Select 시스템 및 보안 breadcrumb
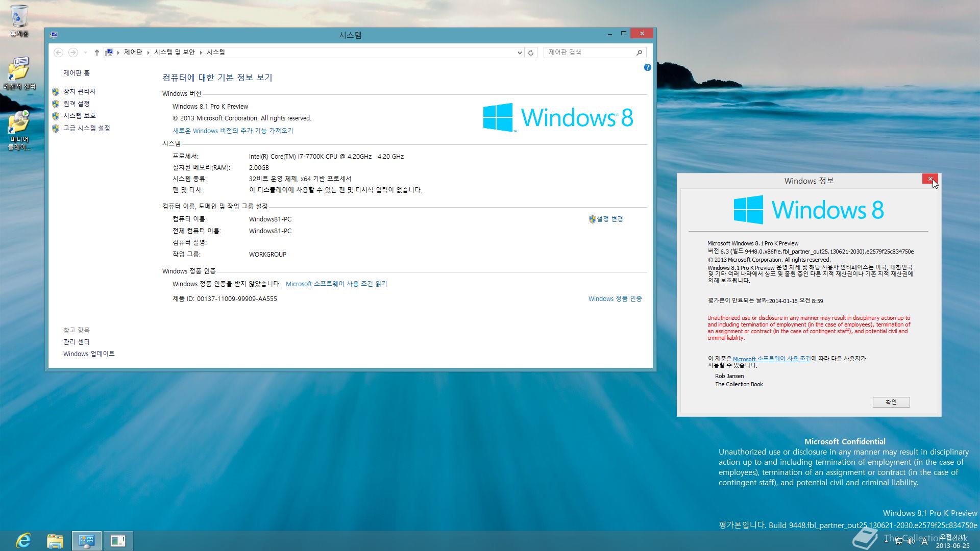Viewport: 980px width, 551px height. click(x=175, y=52)
